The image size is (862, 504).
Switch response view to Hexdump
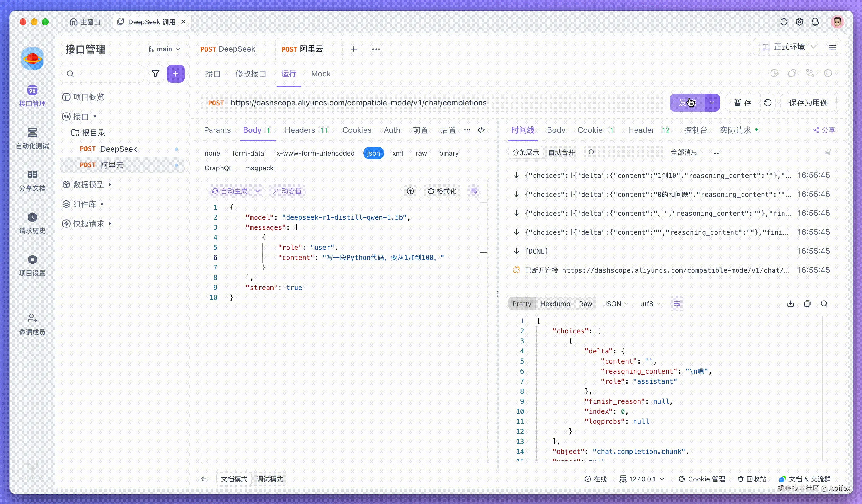pos(555,304)
